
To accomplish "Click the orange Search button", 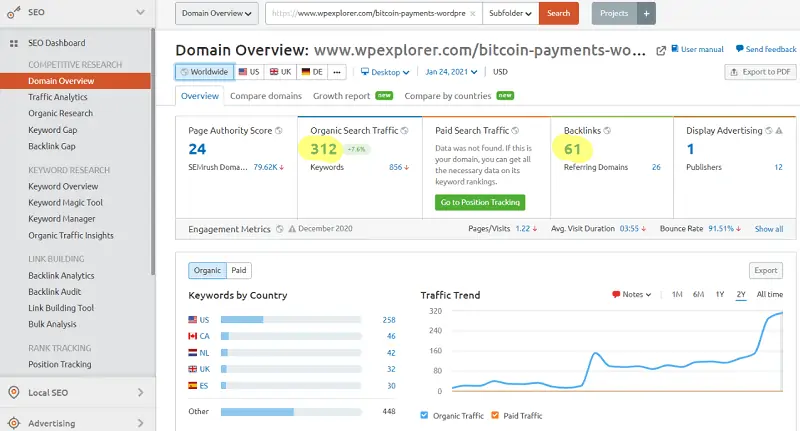I will (x=558, y=13).
